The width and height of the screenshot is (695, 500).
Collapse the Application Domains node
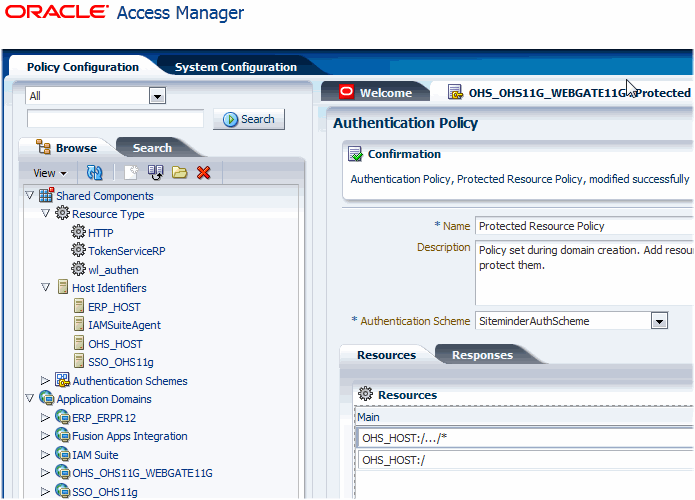click(30, 398)
